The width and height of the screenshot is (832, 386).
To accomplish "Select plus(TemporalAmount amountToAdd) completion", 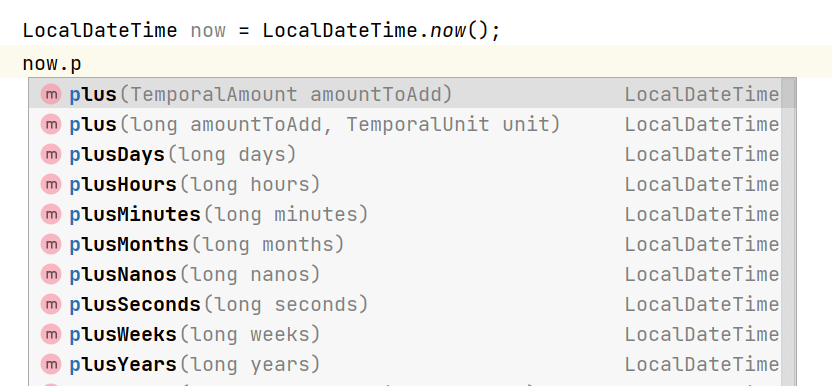I will click(x=405, y=95).
